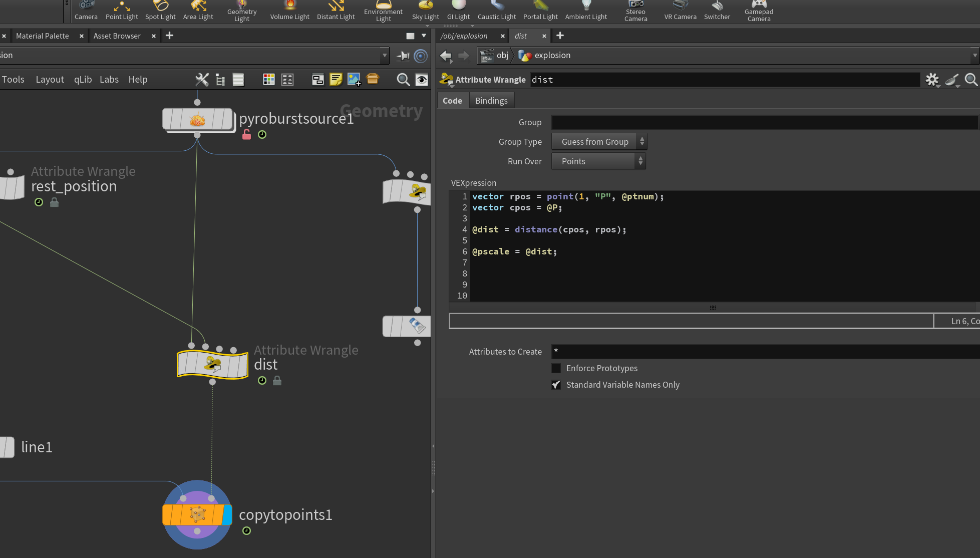Image resolution: width=980 pixels, height=558 pixels.
Task: Open the Labs menu
Action: pyautogui.click(x=109, y=80)
